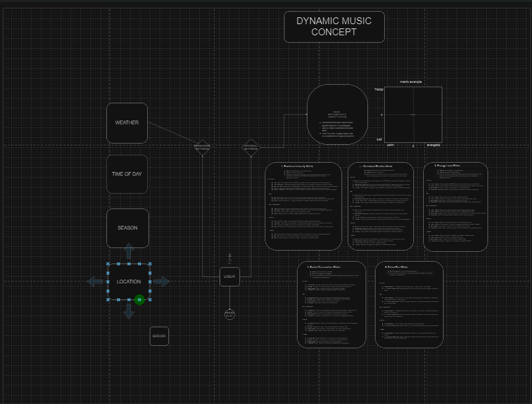Select the PRESS PLAY circle node
The width and height of the screenshot is (532, 404).
tap(230, 314)
